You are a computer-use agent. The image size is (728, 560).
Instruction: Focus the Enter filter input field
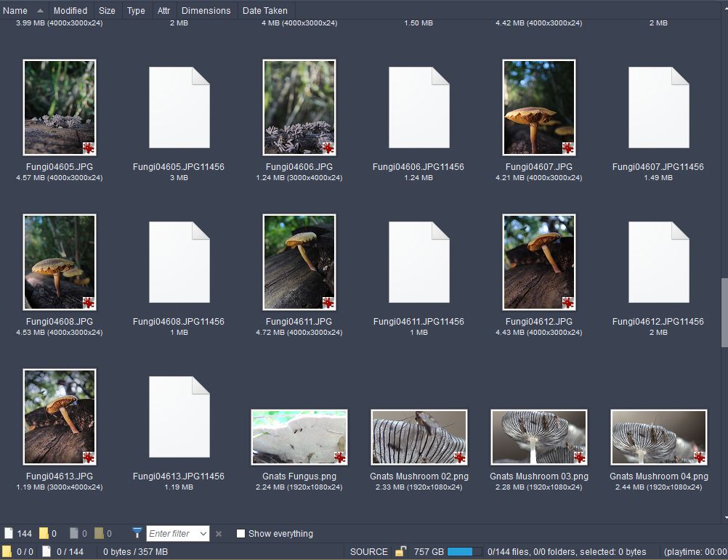click(x=171, y=534)
